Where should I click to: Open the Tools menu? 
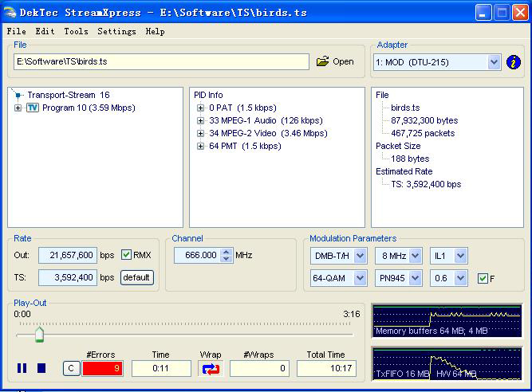coord(76,31)
